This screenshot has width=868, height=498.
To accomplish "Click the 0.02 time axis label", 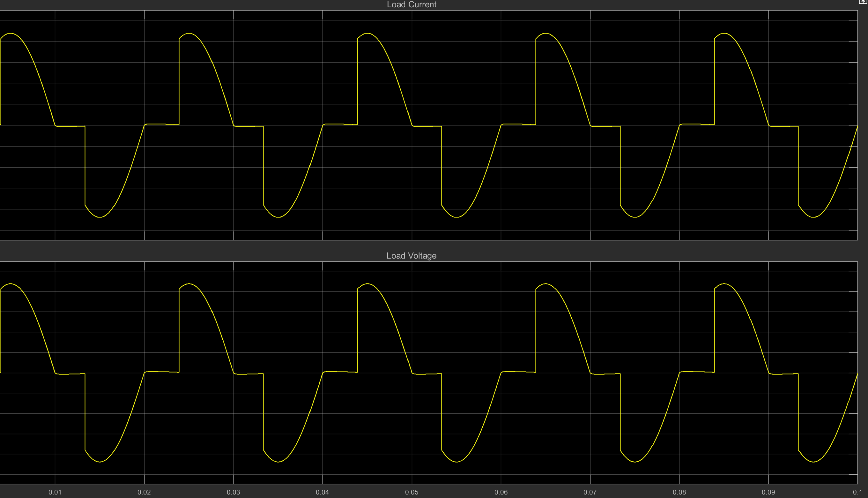I will click(x=144, y=492).
